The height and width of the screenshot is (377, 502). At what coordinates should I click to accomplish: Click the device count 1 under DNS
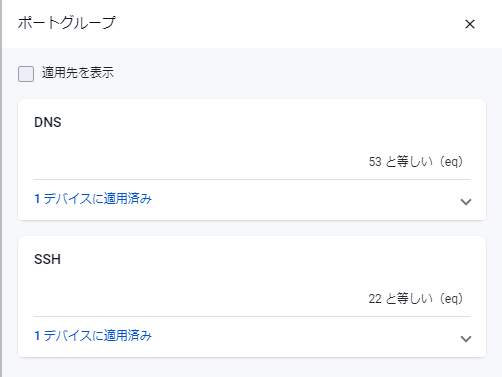pyautogui.click(x=37, y=199)
